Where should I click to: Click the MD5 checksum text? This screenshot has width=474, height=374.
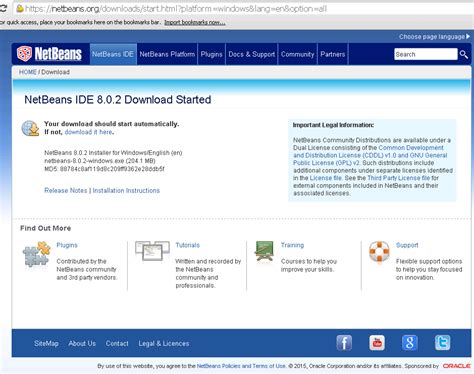pyautogui.click(x=104, y=169)
